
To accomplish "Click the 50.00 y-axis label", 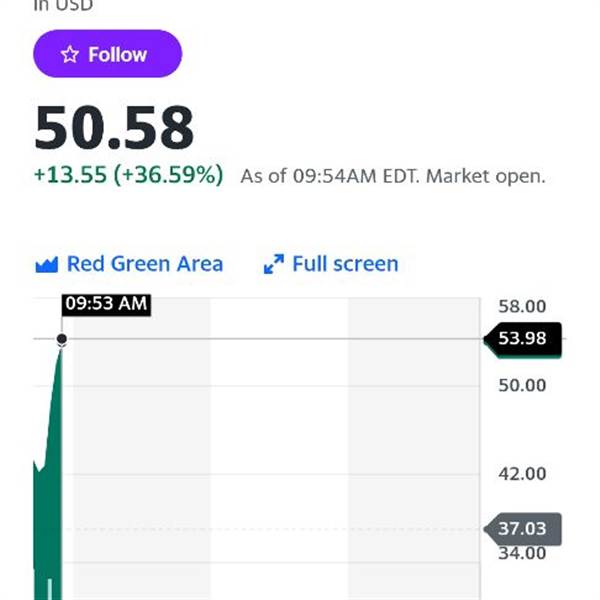I will click(x=522, y=385).
